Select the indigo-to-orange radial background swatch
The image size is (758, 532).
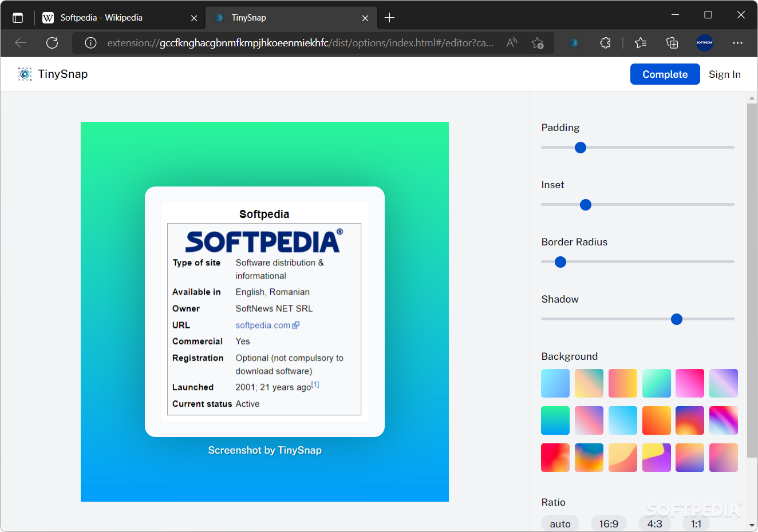(x=690, y=420)
